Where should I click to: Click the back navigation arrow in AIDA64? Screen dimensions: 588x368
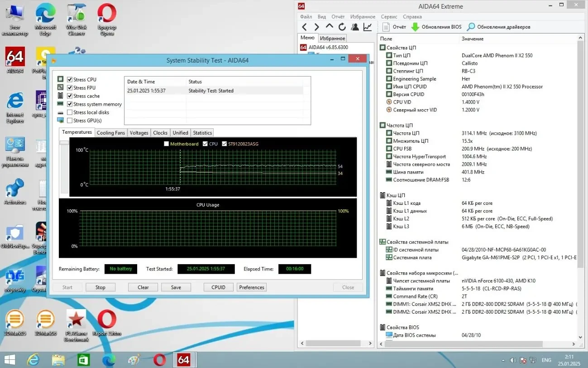click(x=304, y=26)
